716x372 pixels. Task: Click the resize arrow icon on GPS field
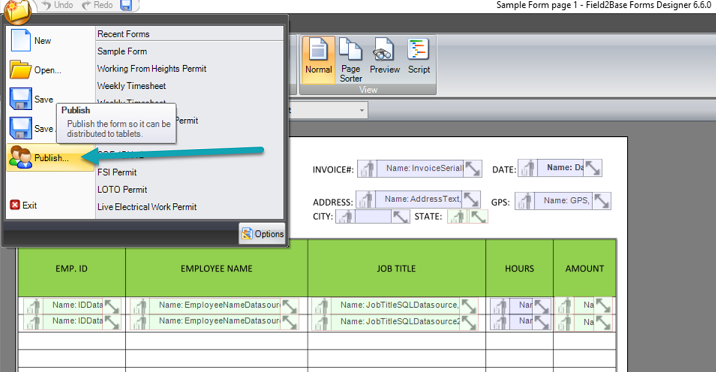click(602, 201)
